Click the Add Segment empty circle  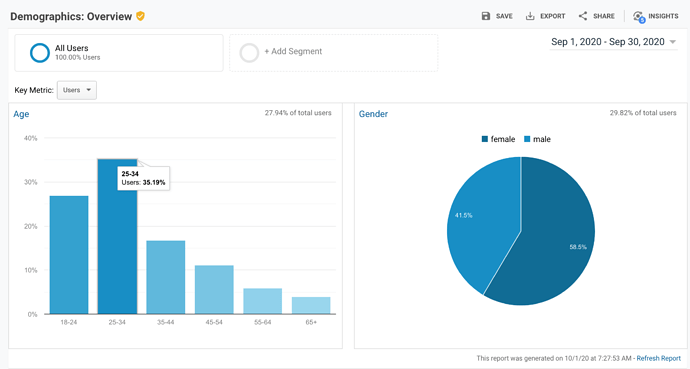tap(249, 53)
